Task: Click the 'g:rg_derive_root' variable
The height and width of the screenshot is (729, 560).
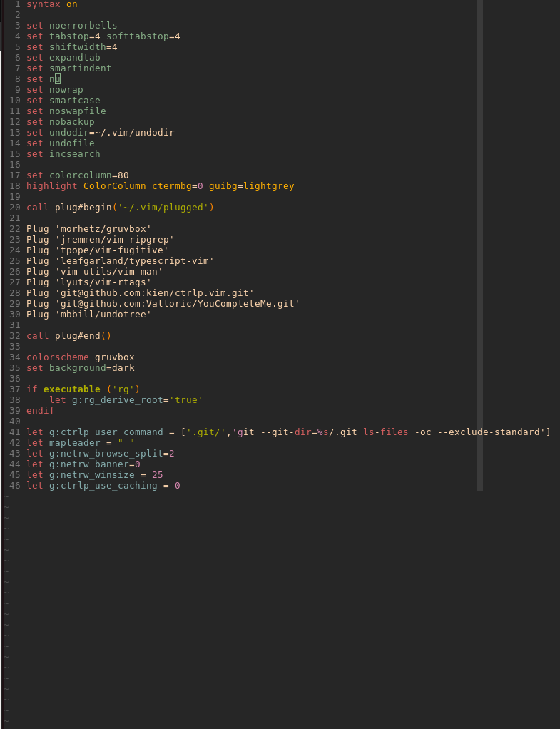Action: pos(117,400)
